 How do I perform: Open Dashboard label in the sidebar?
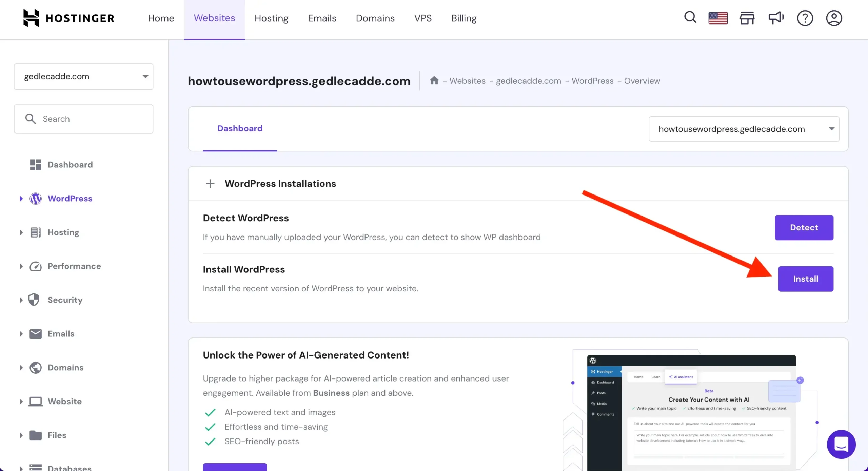pos(70,165)
